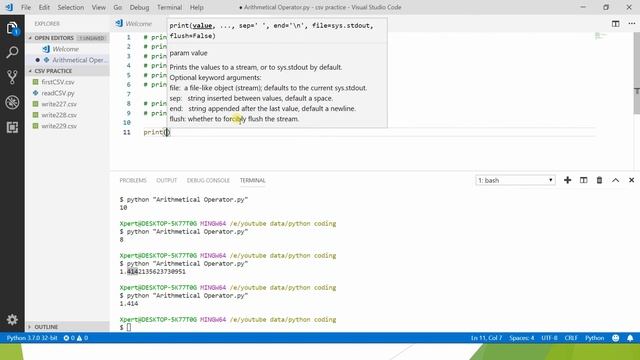Screen dimensions: 640x360
Task: Select Welcome in Open Editors list
Action: point(65,49)
